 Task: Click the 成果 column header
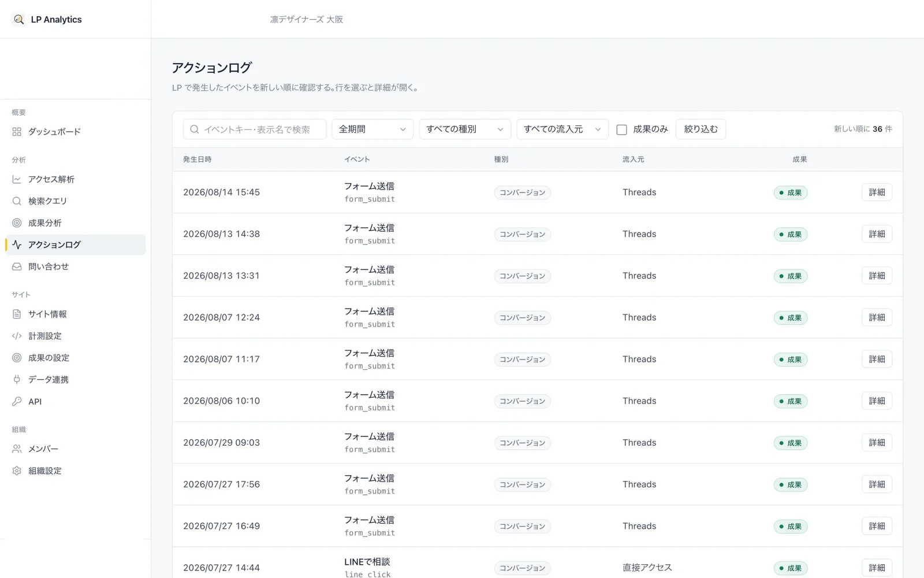800,160
